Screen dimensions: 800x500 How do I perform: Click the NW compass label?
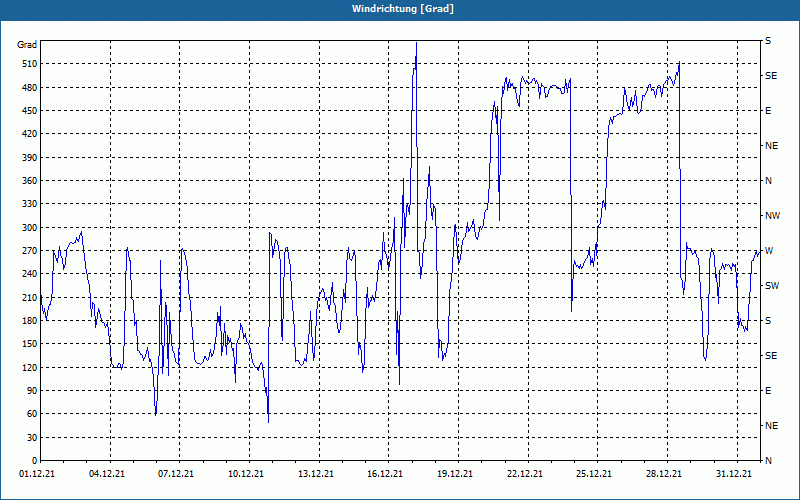click(772, 216)
